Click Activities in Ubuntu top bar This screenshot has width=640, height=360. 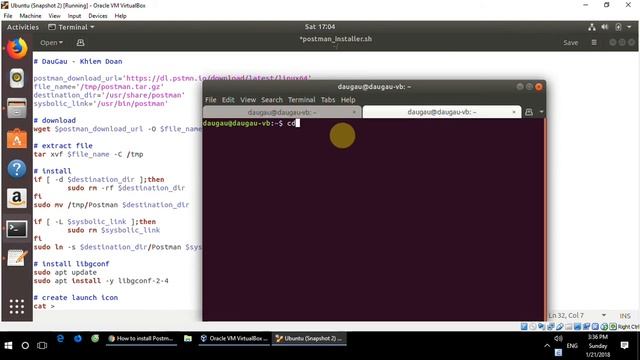click(x=23, y=27)
